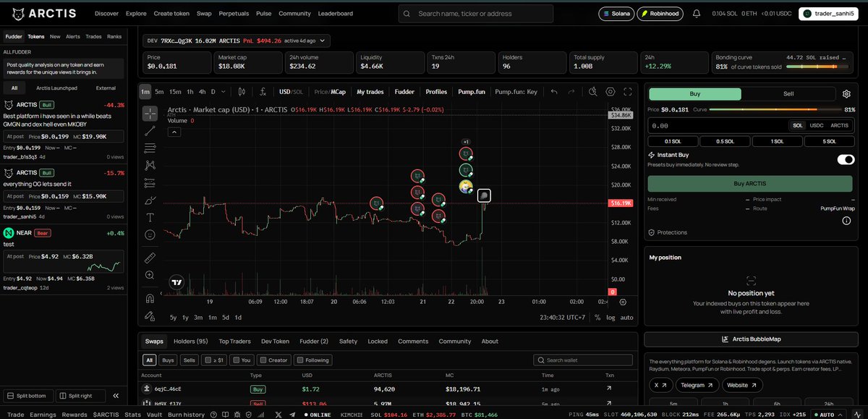868x419 pixels.
Task: Toggle percent scale on chart
Action: click(x=597, y=318)
